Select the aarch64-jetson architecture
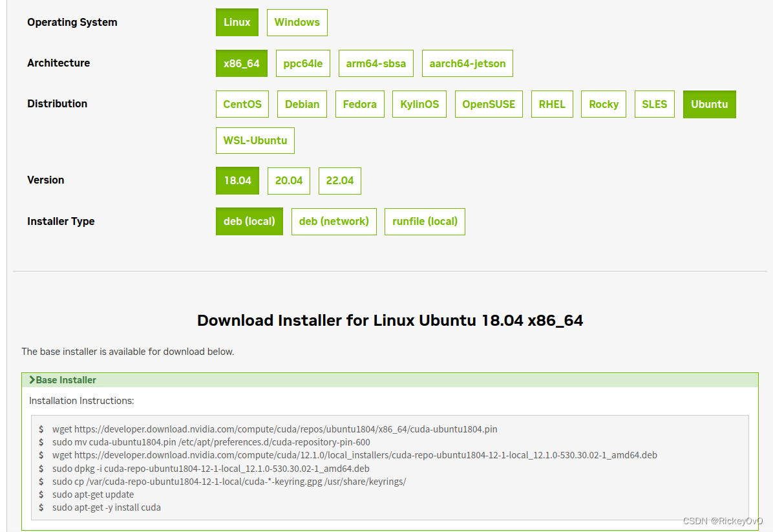The image size is (773, 532). (467, 63)
